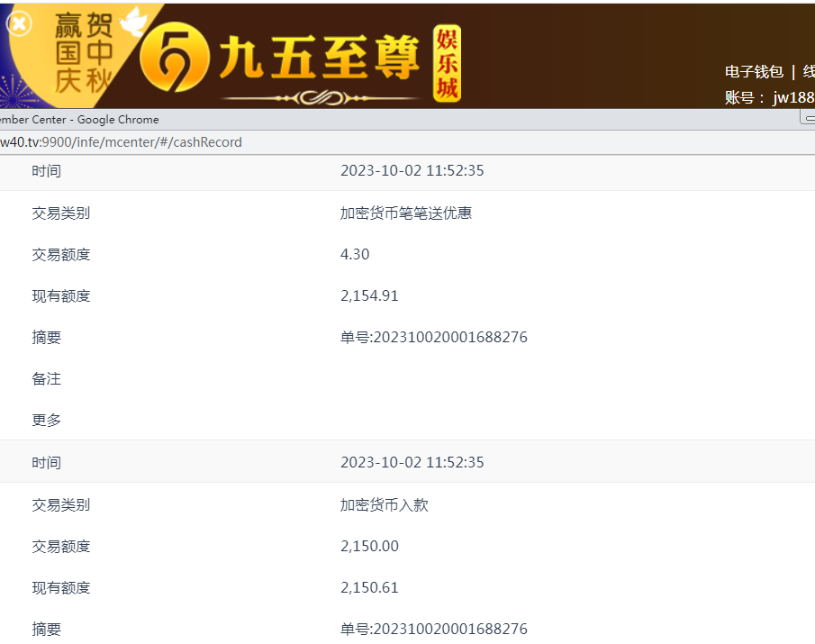Select current balance 2,154.91
Screen dimensions: 815x644
[369, 295]
